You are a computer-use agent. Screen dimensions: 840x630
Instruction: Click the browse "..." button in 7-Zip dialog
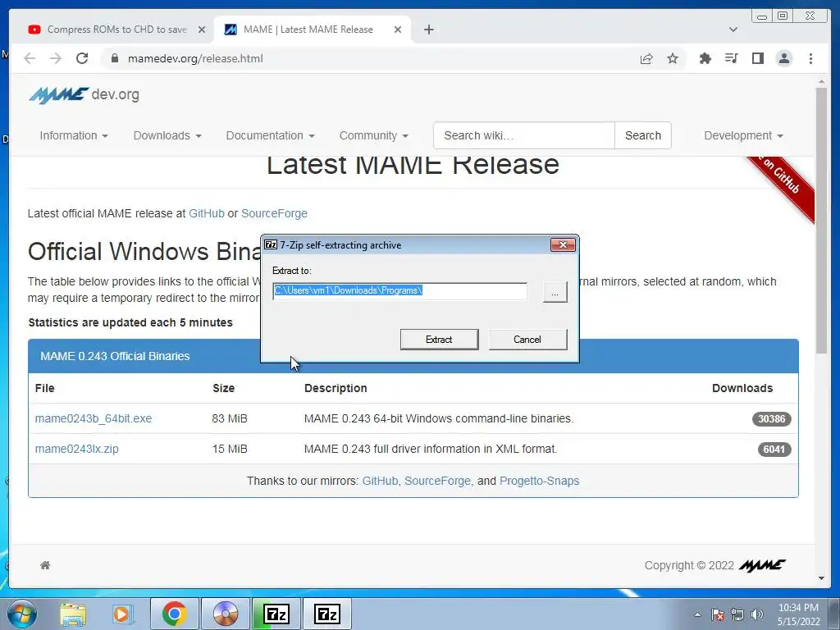pos(555,293)
